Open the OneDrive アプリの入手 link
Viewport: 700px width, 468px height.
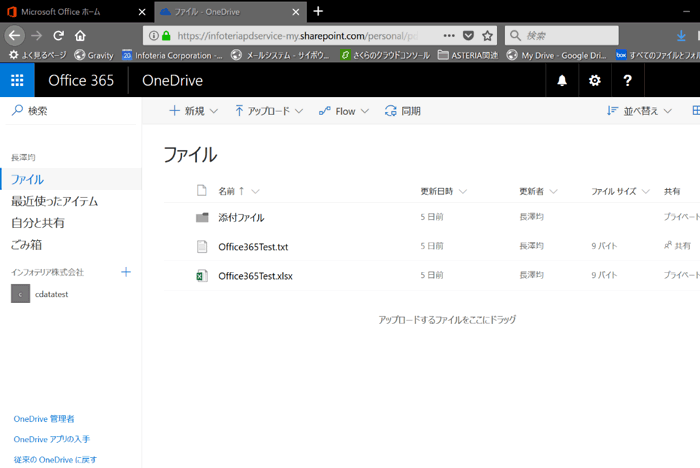coord(51,439)
